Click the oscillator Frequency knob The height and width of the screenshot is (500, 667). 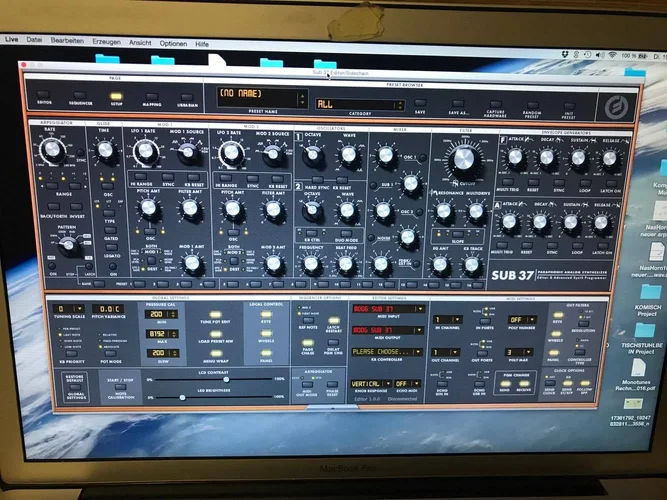tap(311, 264)
